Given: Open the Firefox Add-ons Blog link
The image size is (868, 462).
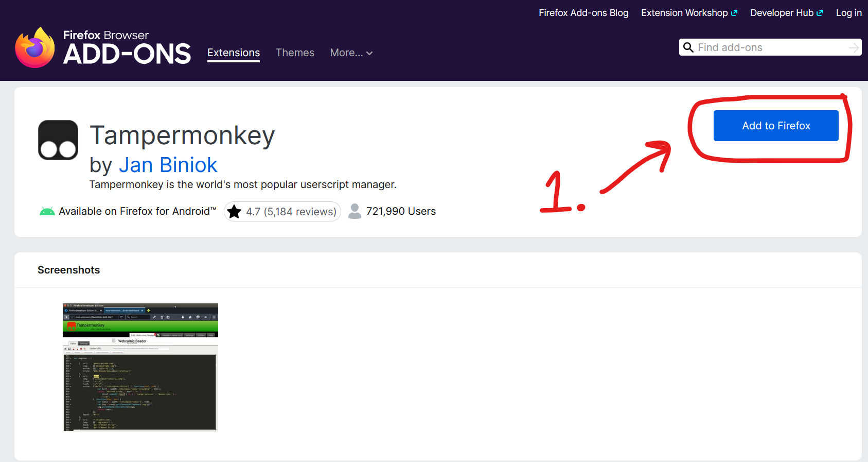Looking at the screenshot, I should (x=583, y=13).
